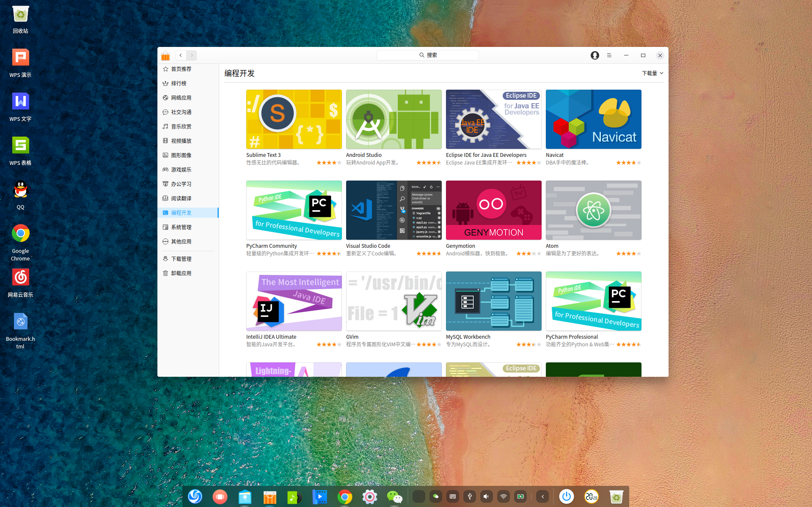Open WeChat from the dock
This screenshot has height=507, width=812.
(394, 496)
